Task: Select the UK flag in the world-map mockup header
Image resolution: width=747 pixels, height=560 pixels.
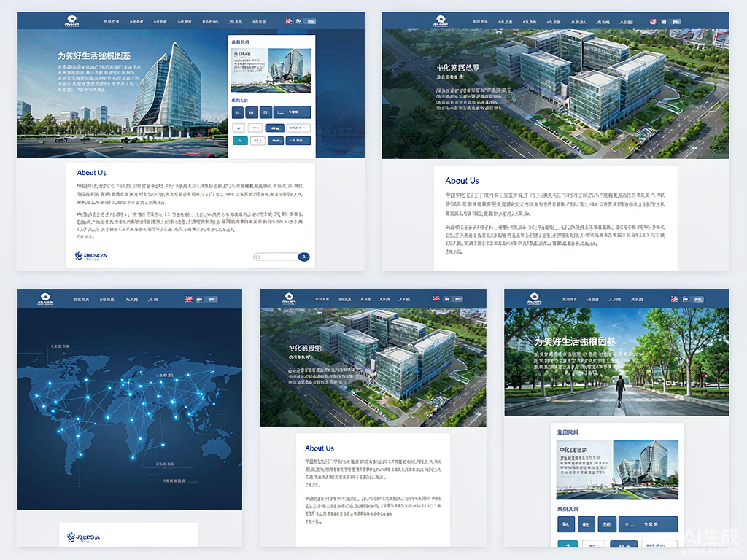Action: 189,299
